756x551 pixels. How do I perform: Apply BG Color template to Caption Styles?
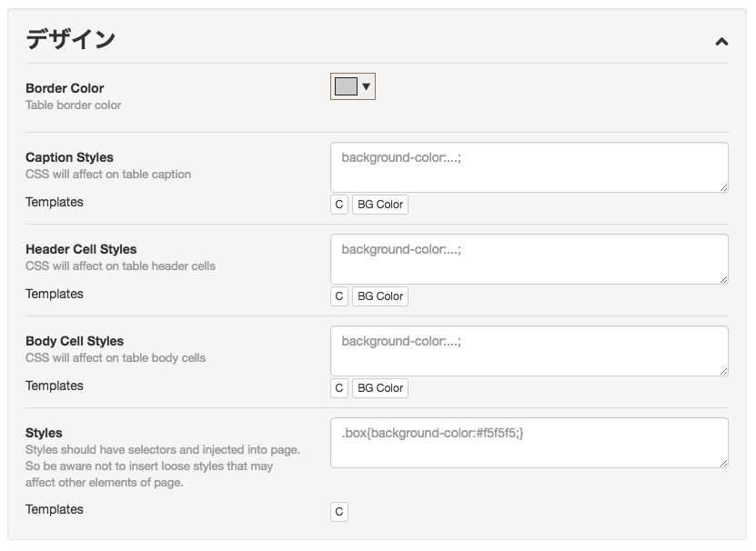[x=380, y=205]
